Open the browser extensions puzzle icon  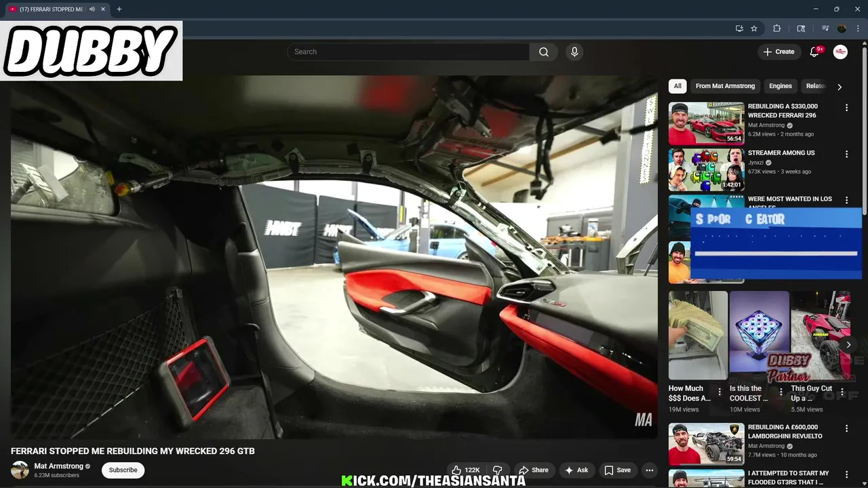777,28
